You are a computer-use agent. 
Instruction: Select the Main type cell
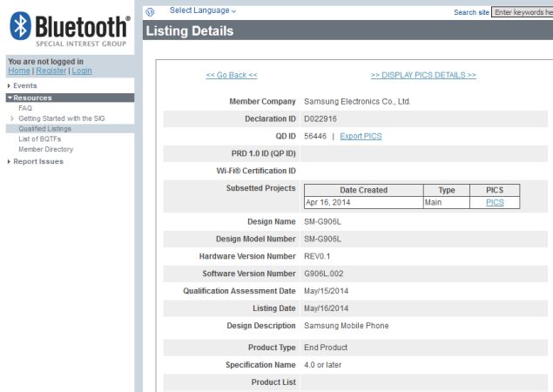pyautogui.click(x=447, y=202)
